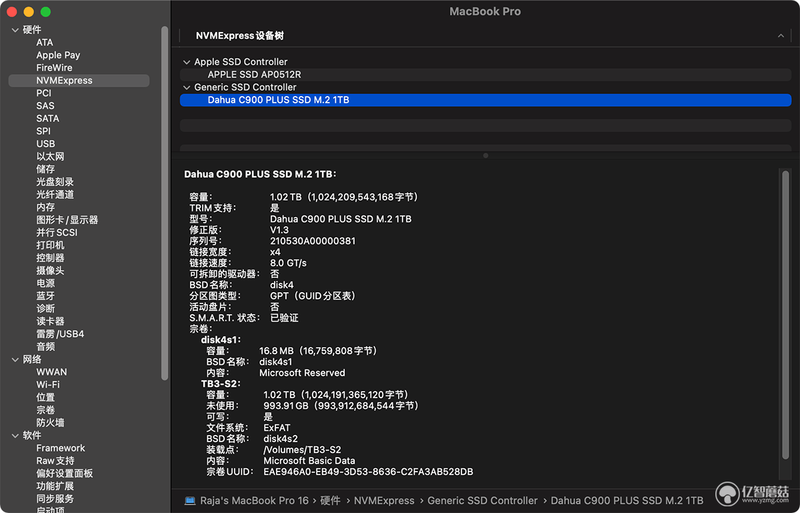Click the mount point /Volumes/TB3-S2
Image resolution: width=800 pixels, height=513 pixels.
click(x=302, y=450)
